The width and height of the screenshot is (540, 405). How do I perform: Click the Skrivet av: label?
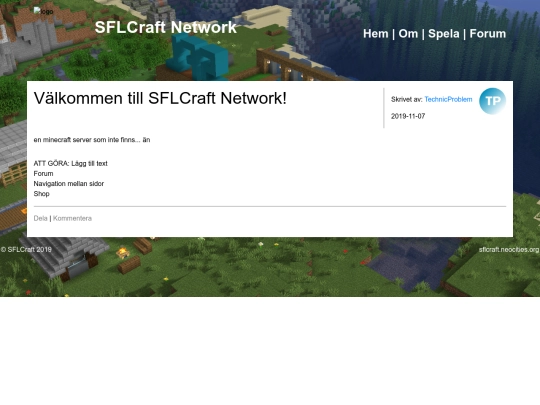pos(406,100)
